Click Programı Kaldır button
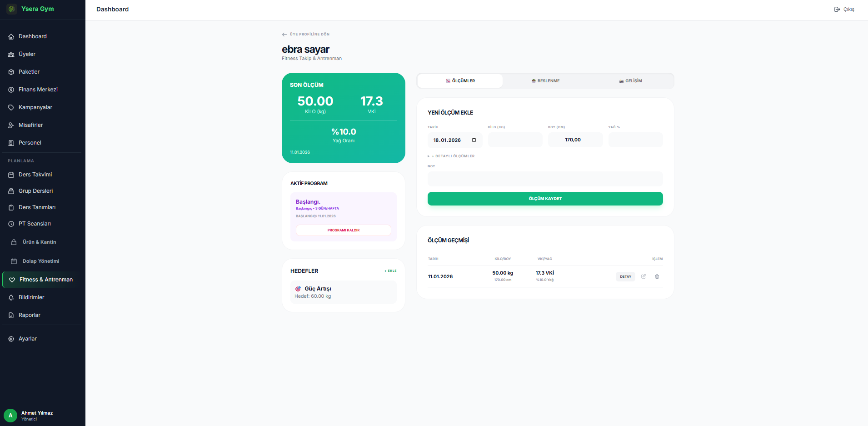868x426 pixels. 343,231
